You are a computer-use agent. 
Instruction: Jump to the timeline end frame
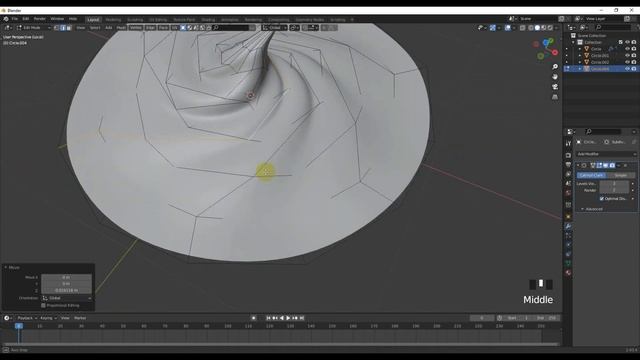(302, 318)
